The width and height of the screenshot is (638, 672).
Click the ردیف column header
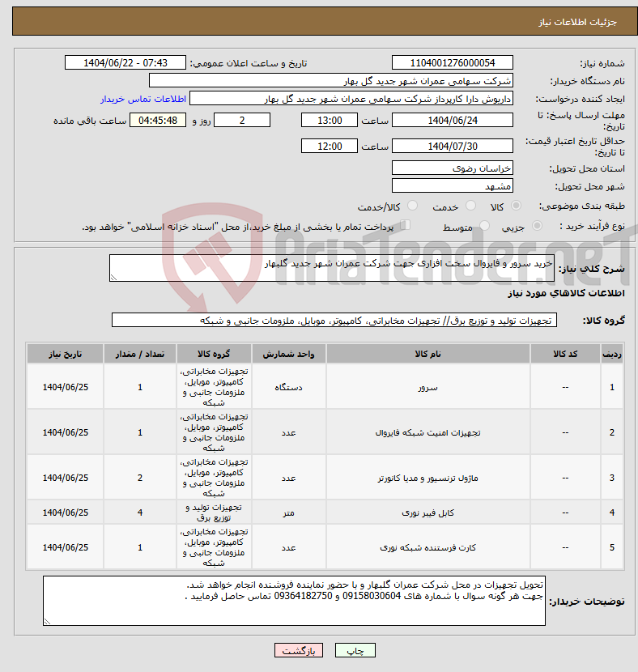click(612, 354)
